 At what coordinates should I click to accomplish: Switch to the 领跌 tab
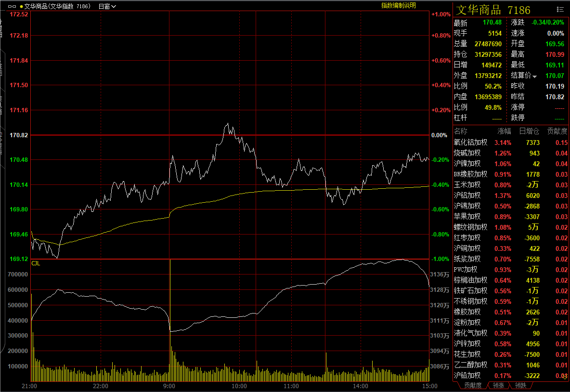click(520, 385)
